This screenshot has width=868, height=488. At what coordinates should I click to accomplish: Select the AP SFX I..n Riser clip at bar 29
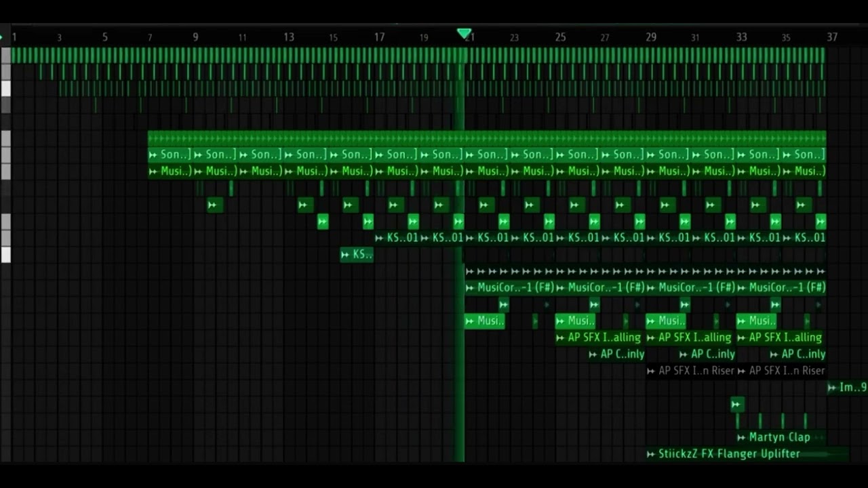[x=690, y=371]
